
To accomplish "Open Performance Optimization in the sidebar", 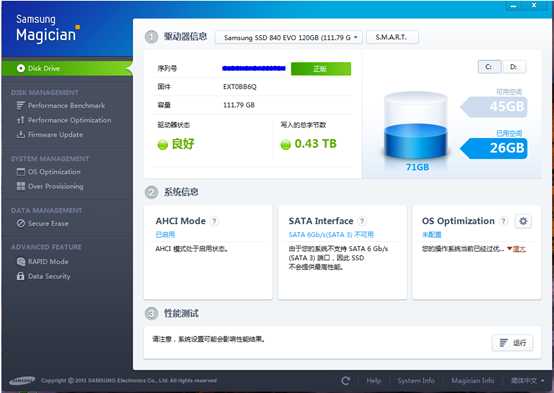I will pos(64,120).
